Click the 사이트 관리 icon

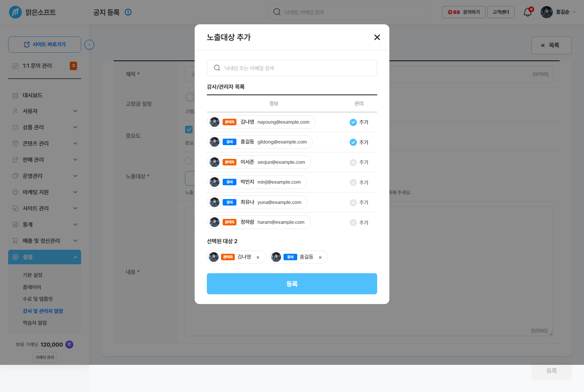tap(15, 208)
